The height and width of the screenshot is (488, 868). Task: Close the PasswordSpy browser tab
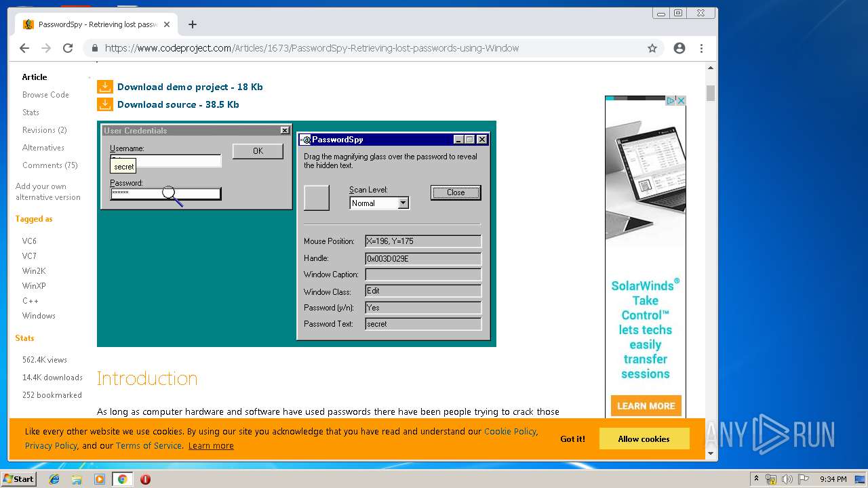click(x=167, y=24)
